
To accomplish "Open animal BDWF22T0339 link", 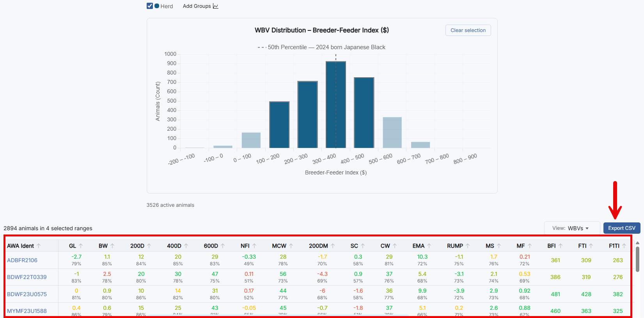I will (27, 277).
